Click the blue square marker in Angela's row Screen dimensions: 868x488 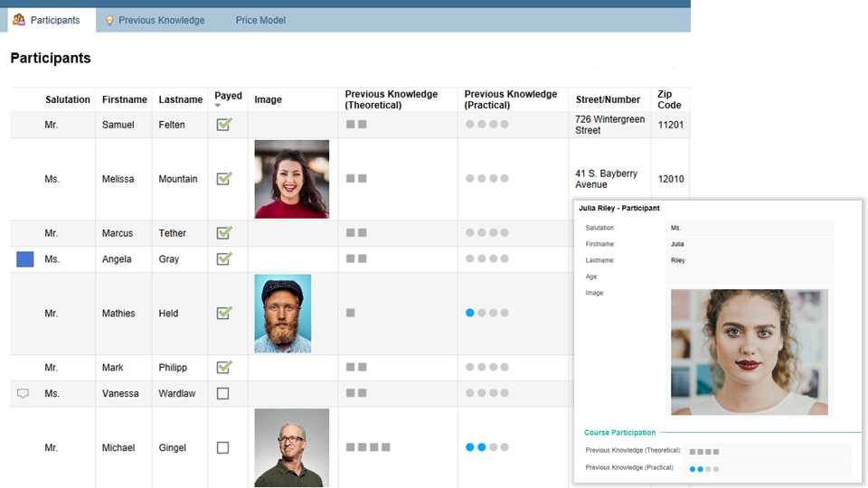25,259
